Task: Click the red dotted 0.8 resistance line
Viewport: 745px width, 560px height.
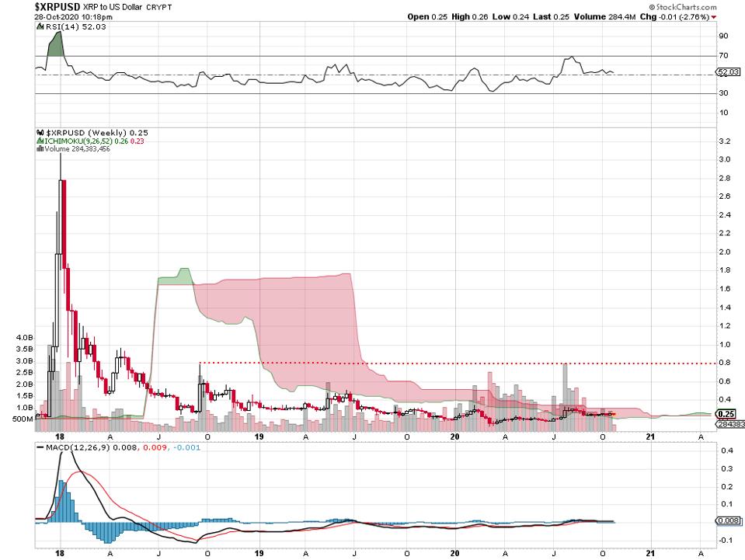Action: click(466, 363)
